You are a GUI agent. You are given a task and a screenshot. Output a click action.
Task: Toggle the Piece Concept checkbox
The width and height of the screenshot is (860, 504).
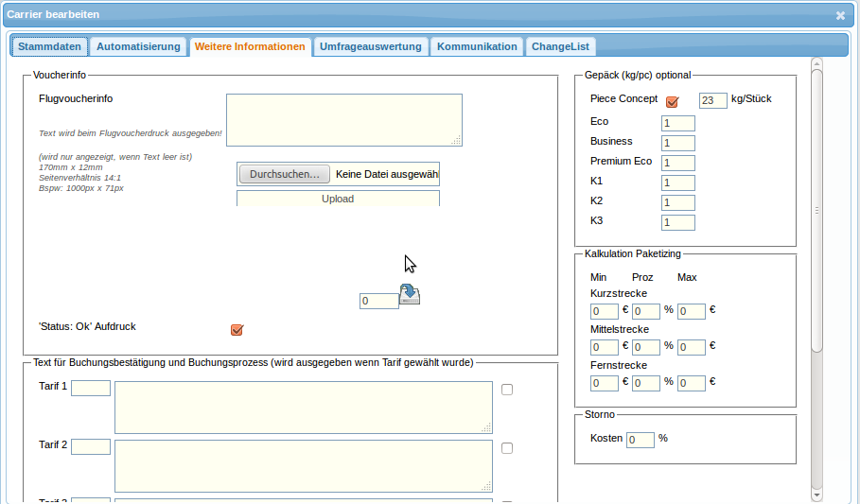(x=673, y=101)
